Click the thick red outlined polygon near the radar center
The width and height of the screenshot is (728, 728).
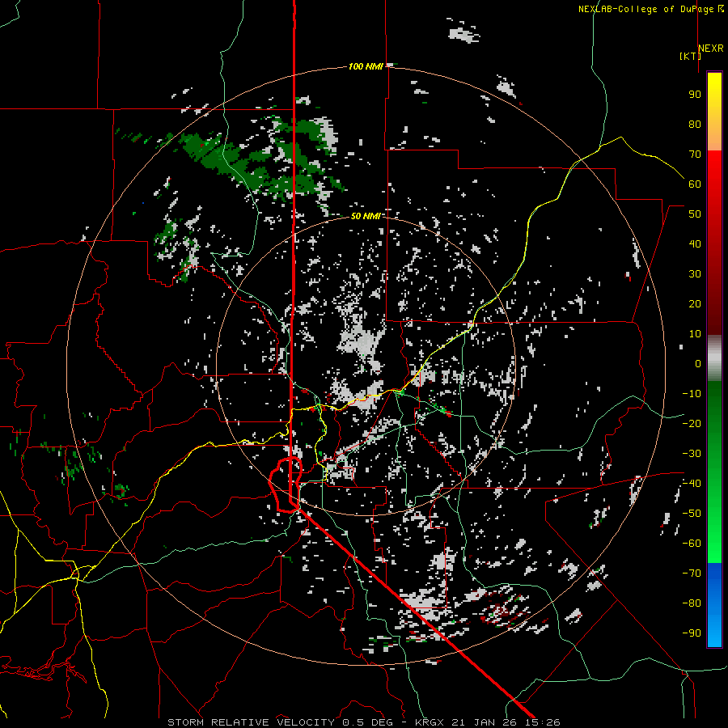click(x=285, y=485)
